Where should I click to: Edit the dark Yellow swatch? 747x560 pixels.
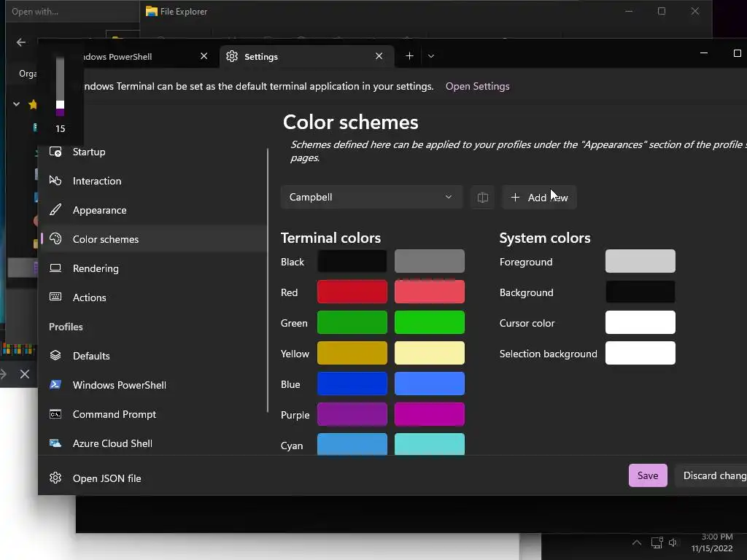[x=352, y=353]
